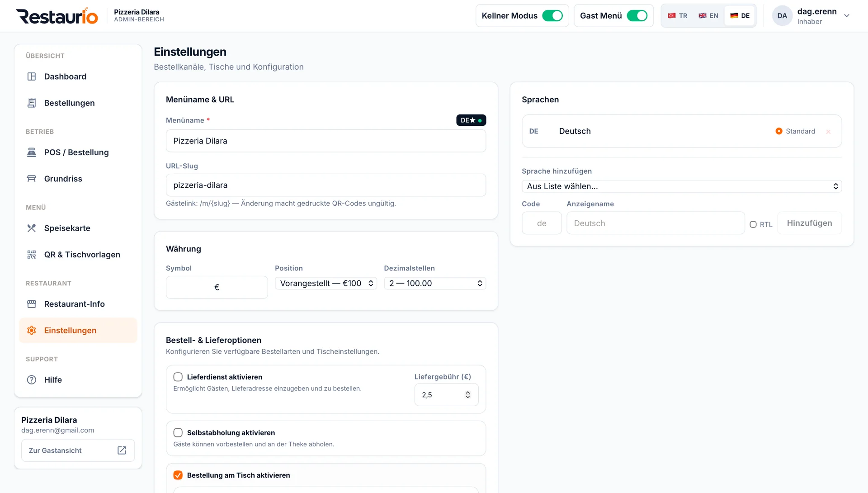Viewport: 868px width, 493px height.
Task: Click the Speisekarte cutlery icon
Action: coord(32,228)
